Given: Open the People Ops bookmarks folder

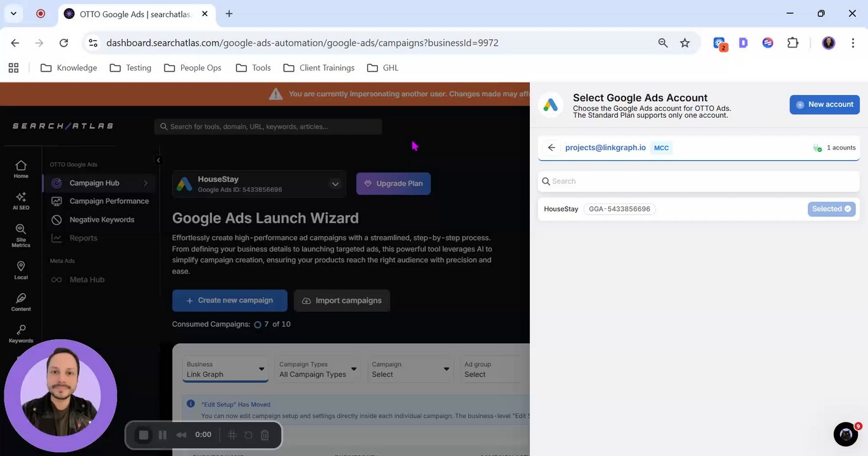Looking at the screenshot, I should point(192,68).
